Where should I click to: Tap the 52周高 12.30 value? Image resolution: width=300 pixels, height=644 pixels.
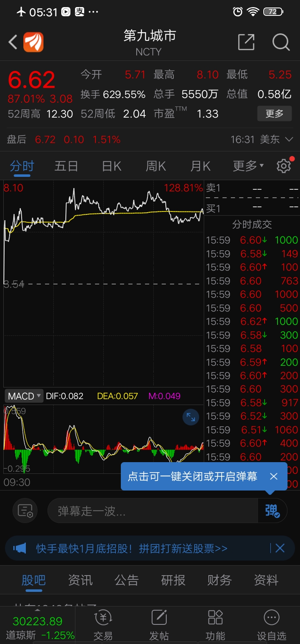60,113
